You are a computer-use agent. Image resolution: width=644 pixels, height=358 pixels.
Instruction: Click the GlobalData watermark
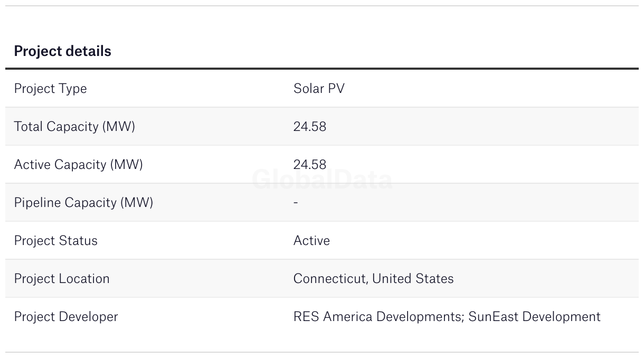tap(322, 180)
